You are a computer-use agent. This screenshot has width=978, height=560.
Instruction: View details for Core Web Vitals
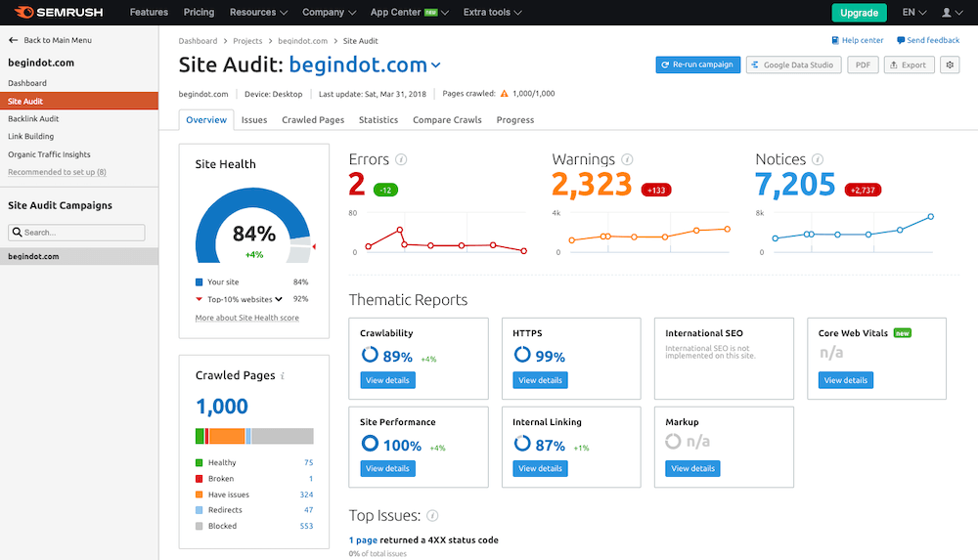[845, 380]
